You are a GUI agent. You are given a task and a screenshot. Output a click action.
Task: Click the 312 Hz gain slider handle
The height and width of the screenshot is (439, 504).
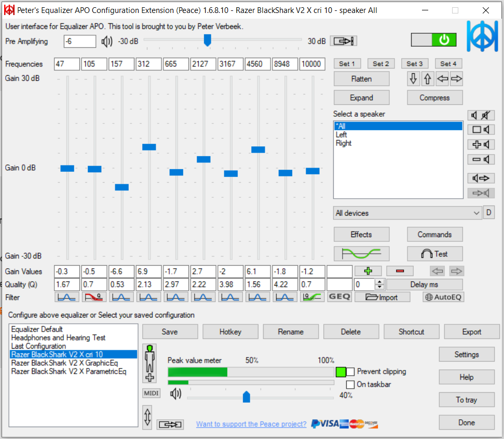[x=149, y=147]
